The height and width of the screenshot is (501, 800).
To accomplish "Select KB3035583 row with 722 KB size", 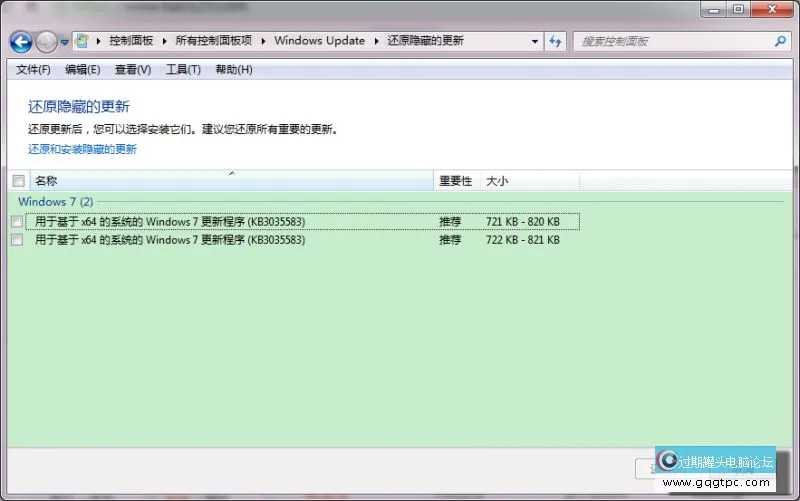I will (x=303, y=240).
